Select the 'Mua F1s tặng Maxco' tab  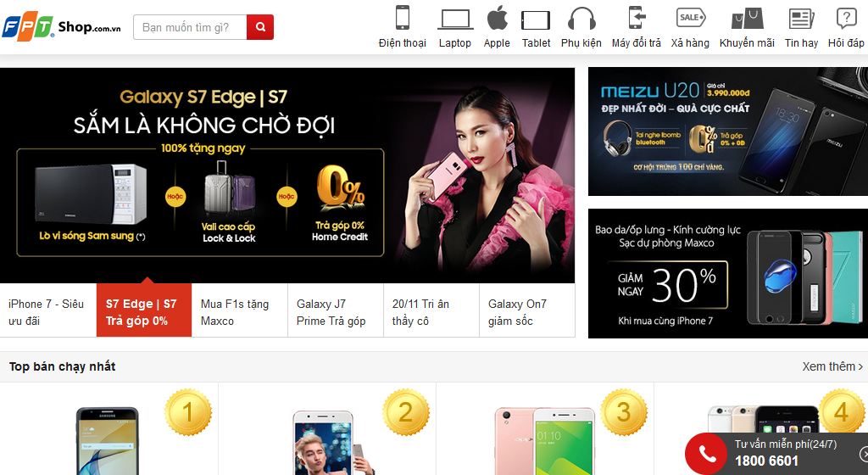(x=240, y=310)
